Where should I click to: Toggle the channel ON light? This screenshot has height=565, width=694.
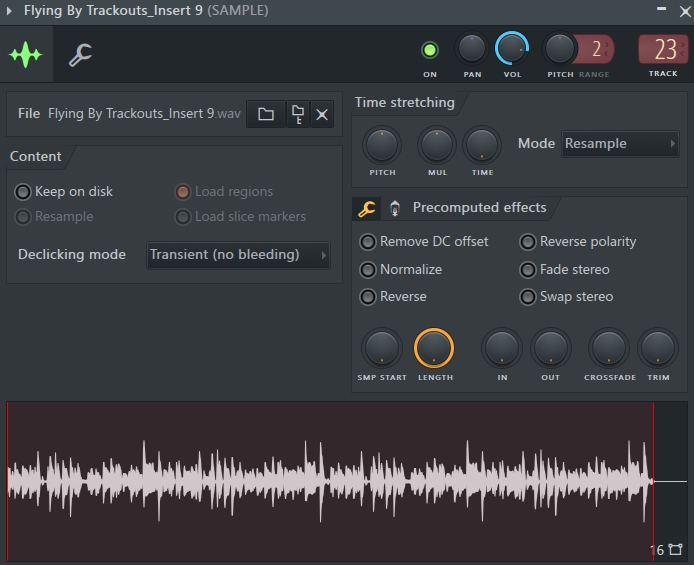click(x=429, y=50)
